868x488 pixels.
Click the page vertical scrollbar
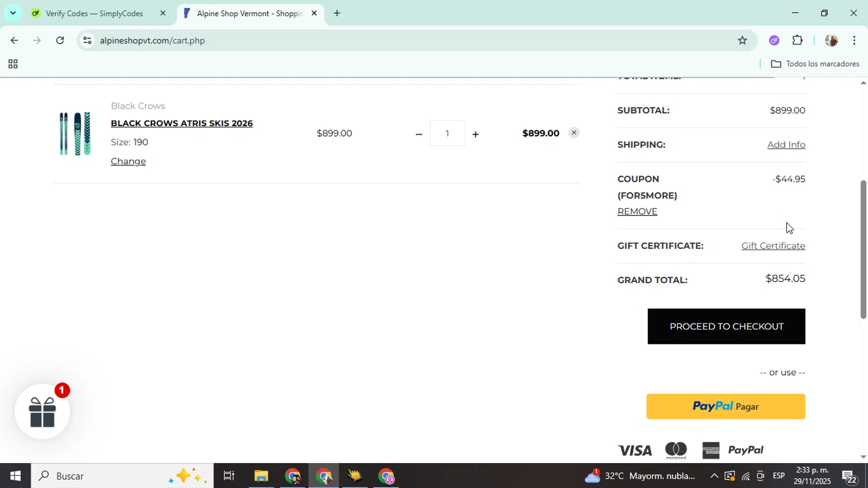863,249
